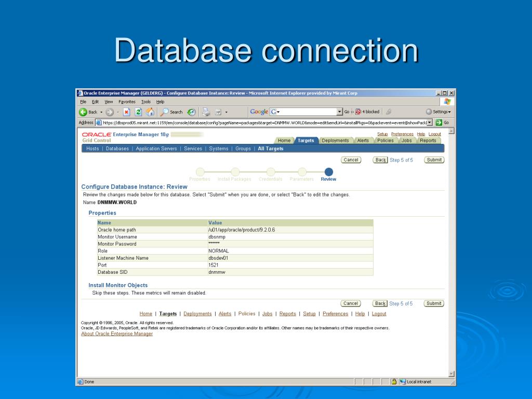Click the green Go arrow by address bar
This screenshot has width=532, height=399.
[438, 123]
